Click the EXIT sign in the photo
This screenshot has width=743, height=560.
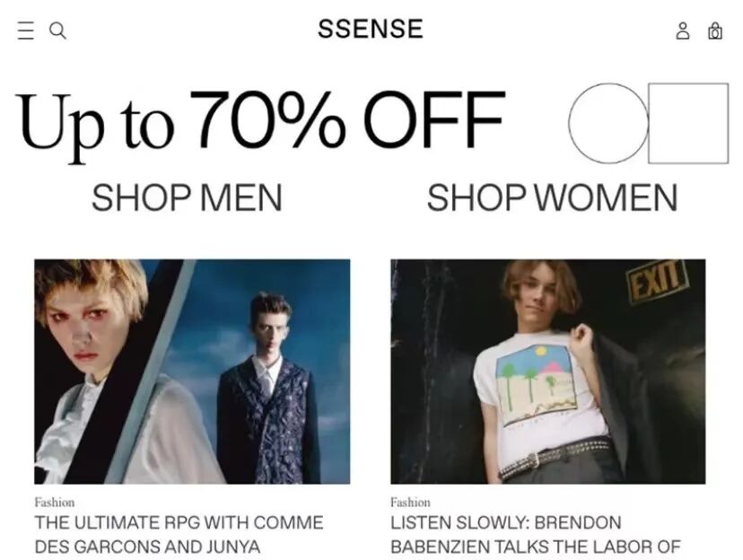click(x=656, y=280)
